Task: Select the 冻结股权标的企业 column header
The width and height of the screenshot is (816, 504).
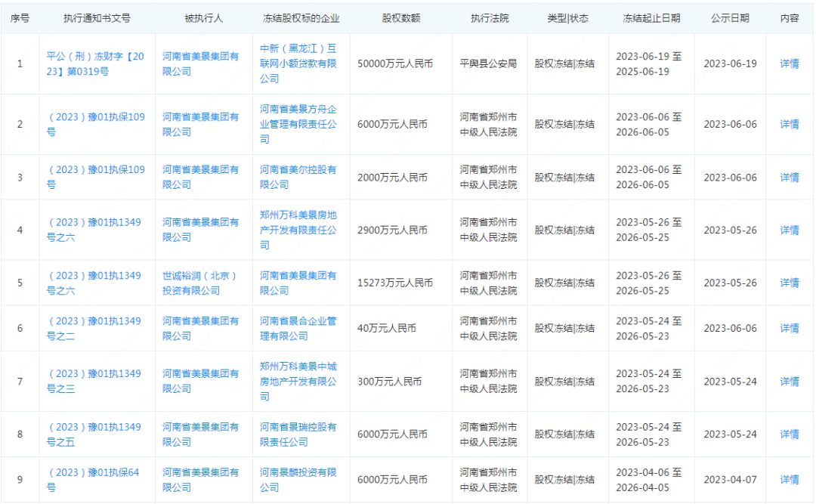Action: click(301, 18)
